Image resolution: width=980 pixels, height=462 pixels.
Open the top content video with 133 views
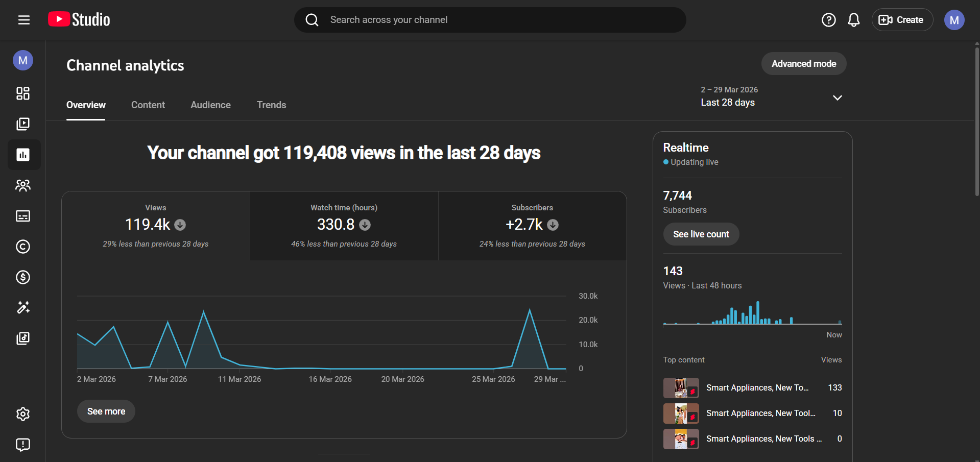[x=757, y=388]
